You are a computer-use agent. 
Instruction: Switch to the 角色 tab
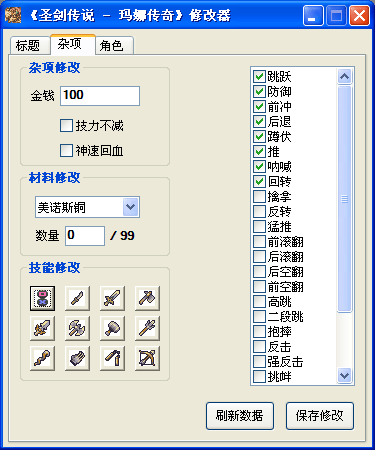(112, 46)
